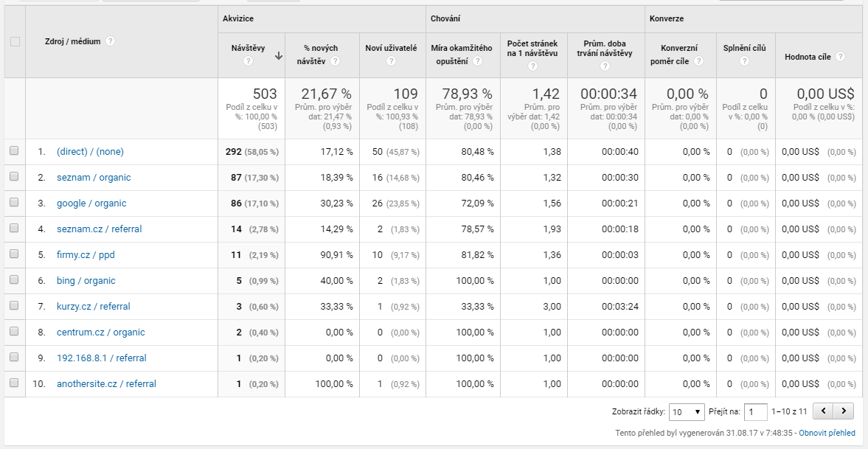This screenshot has width=868, height=449.
Task: Open the seznam / organic source link
Action: click(94, 178)
